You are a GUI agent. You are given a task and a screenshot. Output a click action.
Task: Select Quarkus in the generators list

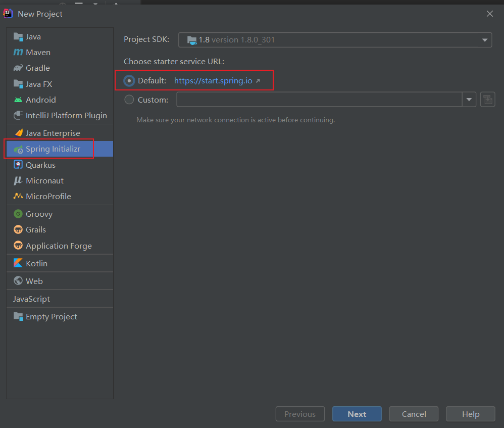[60, 165]
